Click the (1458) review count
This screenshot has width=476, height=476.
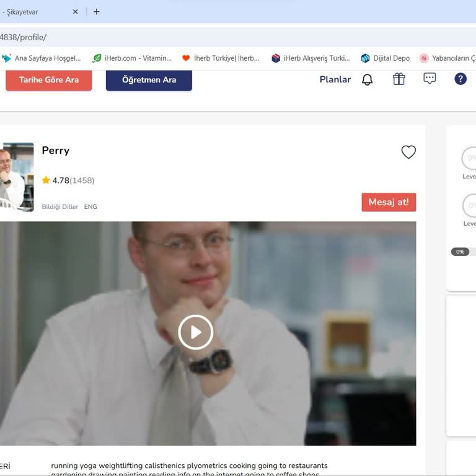[82, 180]
